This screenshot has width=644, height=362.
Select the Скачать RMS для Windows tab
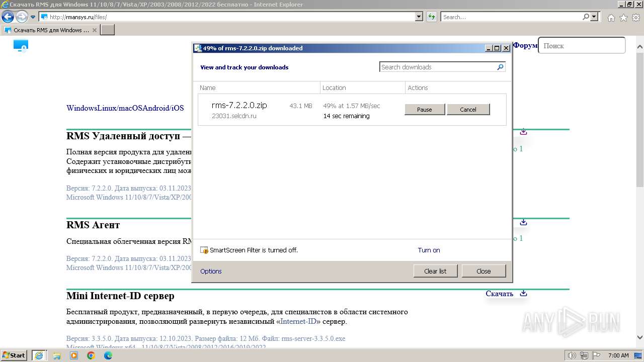50,30
